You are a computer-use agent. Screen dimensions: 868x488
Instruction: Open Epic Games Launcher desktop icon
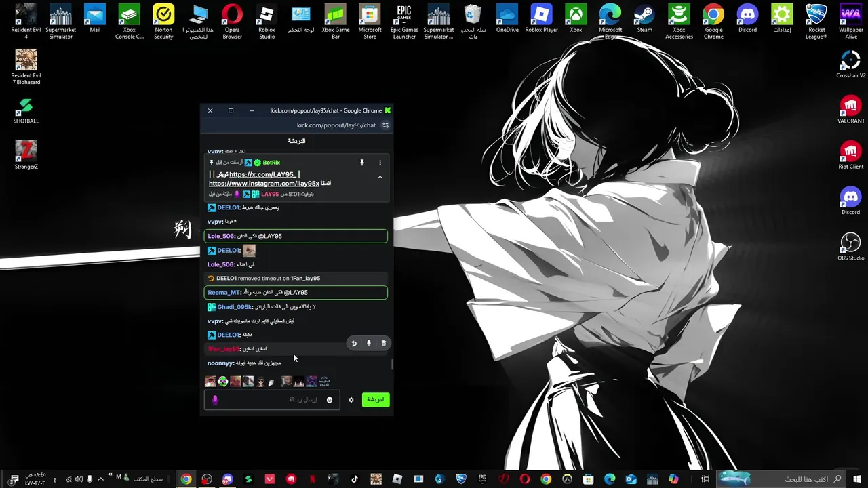404,22
